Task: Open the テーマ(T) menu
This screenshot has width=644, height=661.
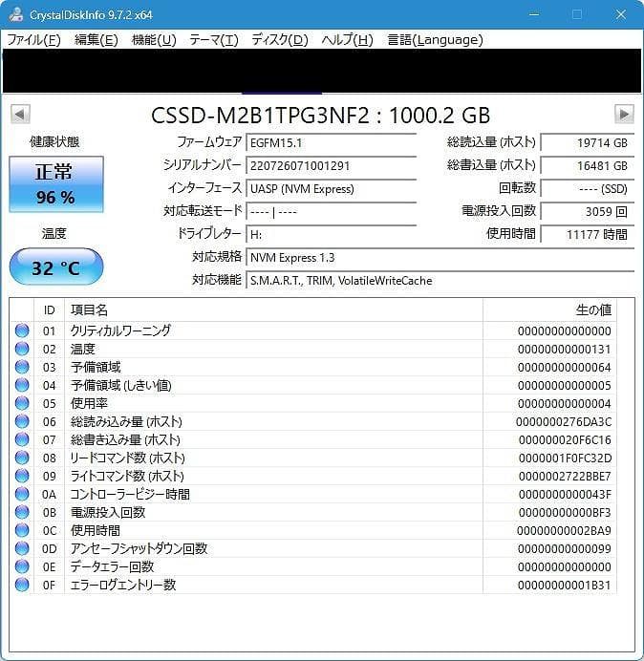Action: pyautogui.click(x=214, y=39)
